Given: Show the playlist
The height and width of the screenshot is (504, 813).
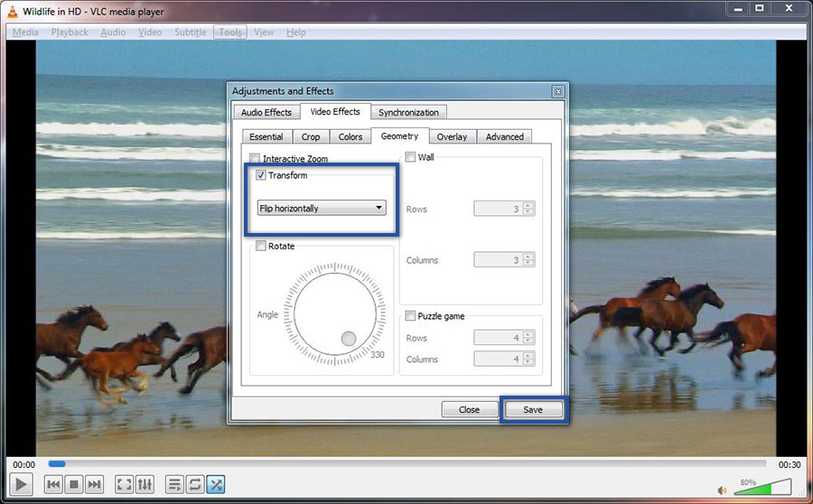Looking at the screenshot, I should pyautogui.click(x=175, y=485).
